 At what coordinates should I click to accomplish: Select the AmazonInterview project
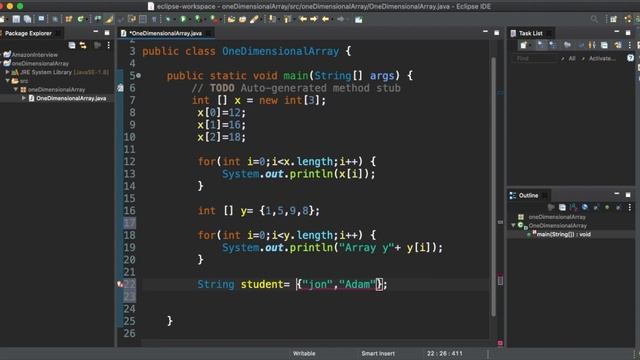34,54
